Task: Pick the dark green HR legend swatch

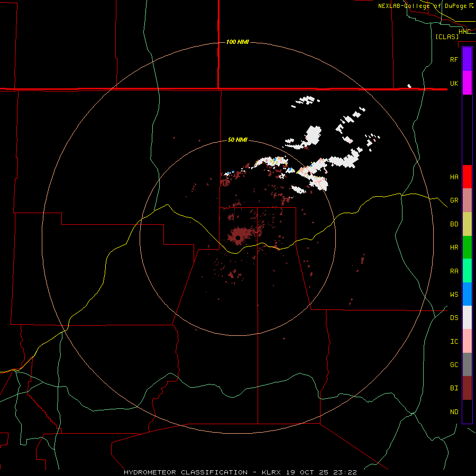Action: [x=467, y=248]
